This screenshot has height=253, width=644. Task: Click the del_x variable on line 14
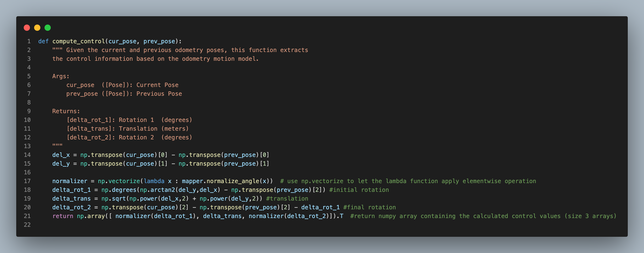tap(61, 155)
